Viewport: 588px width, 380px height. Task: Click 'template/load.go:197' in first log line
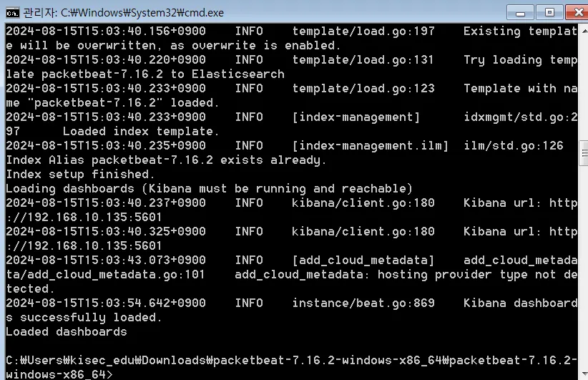pos(363,31)
